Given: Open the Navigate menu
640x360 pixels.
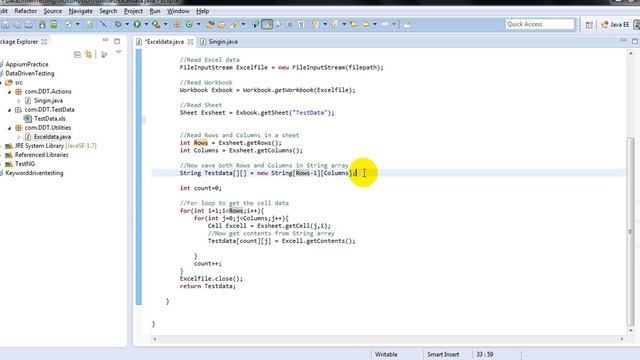Looking at the screenshot, I should pos(80,11).
